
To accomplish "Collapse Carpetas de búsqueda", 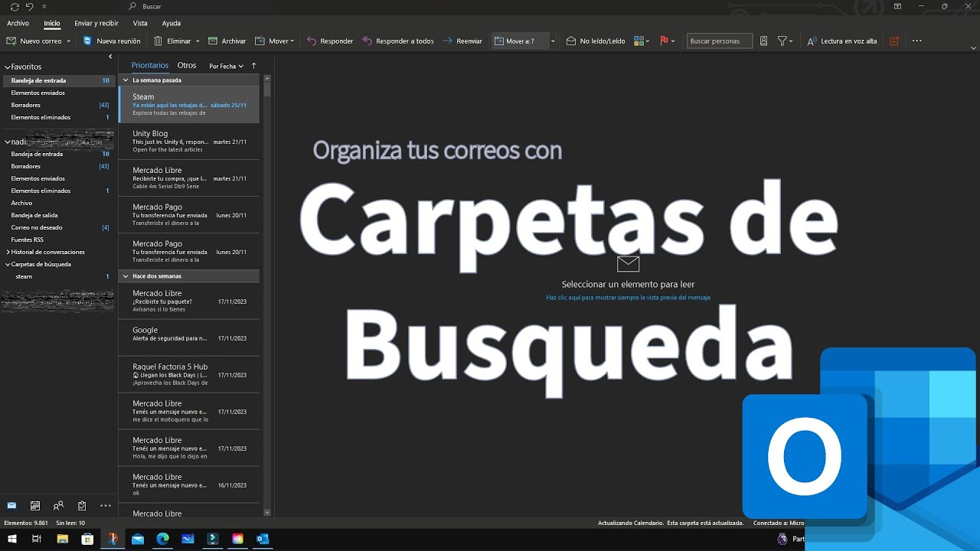I will [8, 264].
